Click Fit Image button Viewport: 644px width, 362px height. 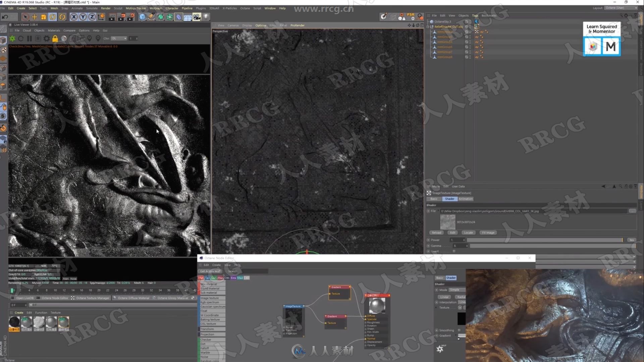(x=488, y=233)
